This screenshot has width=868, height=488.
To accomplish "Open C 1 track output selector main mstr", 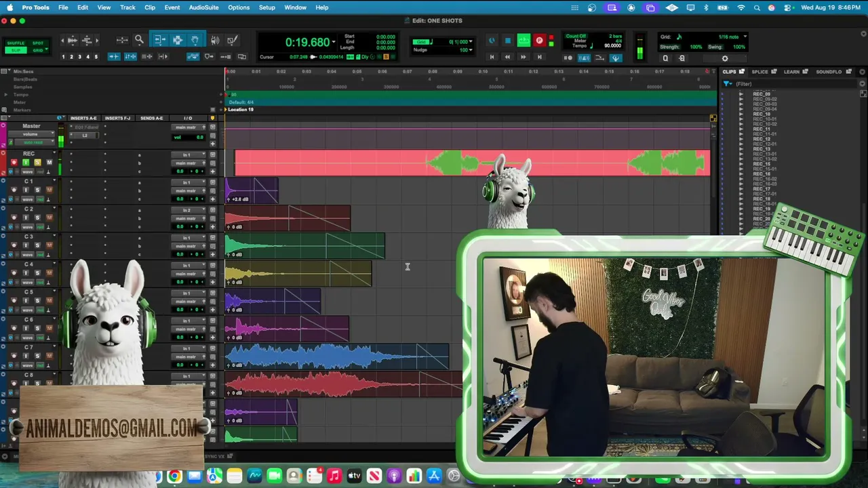I will [189, 191].
